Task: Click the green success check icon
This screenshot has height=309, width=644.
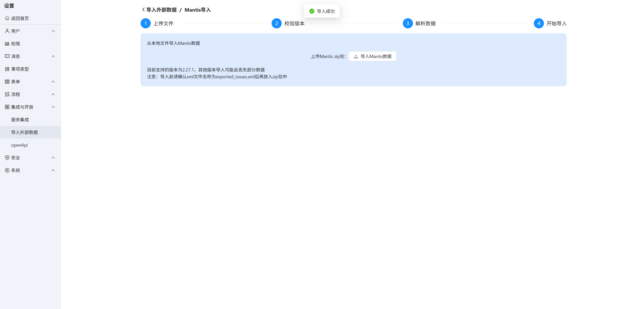Action: point(312,11)
